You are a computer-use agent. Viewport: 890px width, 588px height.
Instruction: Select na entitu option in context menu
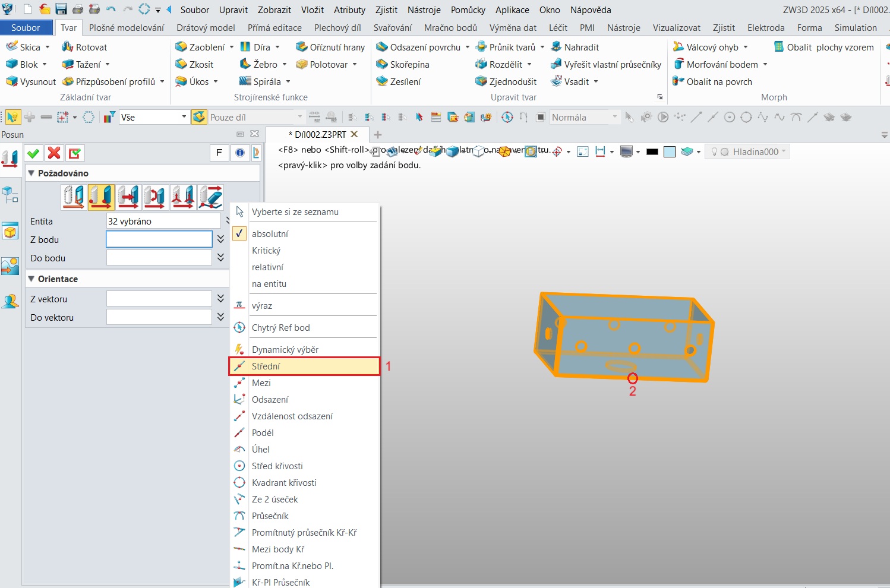(304, 284)
